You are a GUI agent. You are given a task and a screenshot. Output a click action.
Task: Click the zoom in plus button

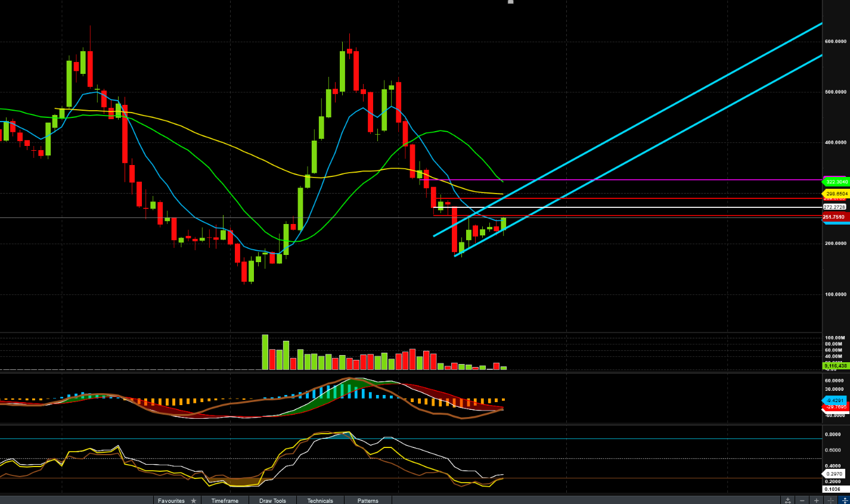click(817, 500)
